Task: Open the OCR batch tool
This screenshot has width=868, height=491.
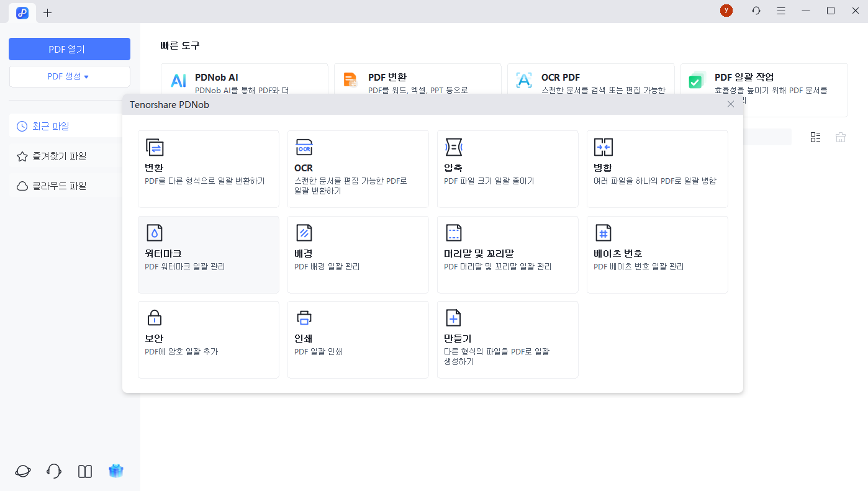Action: (358, 169)
